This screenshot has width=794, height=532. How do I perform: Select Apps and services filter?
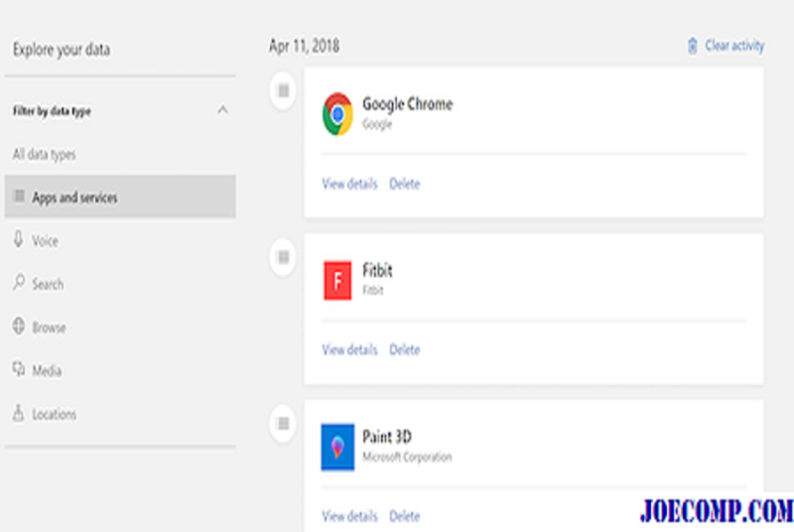(x=120, y=197)
